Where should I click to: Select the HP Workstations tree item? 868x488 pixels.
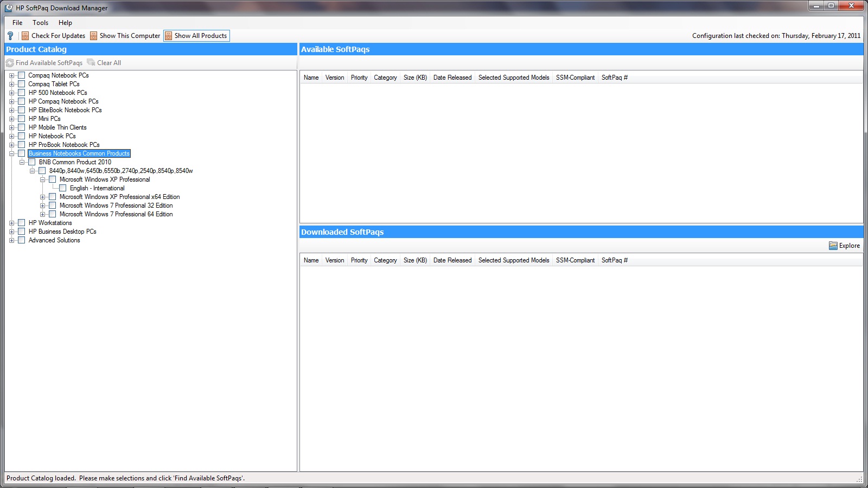click(x=50, y=223)
